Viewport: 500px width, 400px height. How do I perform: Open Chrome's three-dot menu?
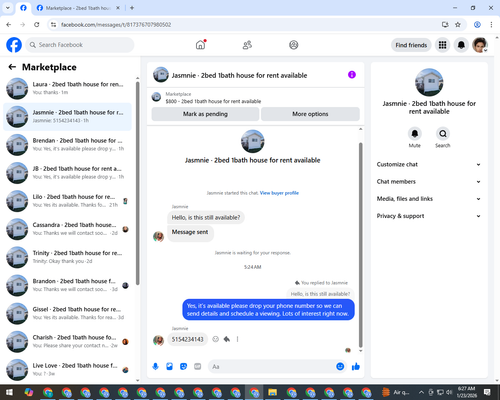[x=491, y=25]
